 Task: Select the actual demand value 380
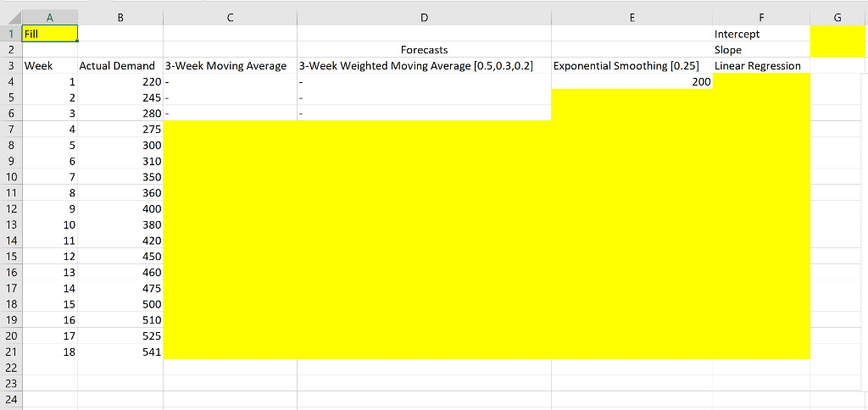click(x=120, y=224)
